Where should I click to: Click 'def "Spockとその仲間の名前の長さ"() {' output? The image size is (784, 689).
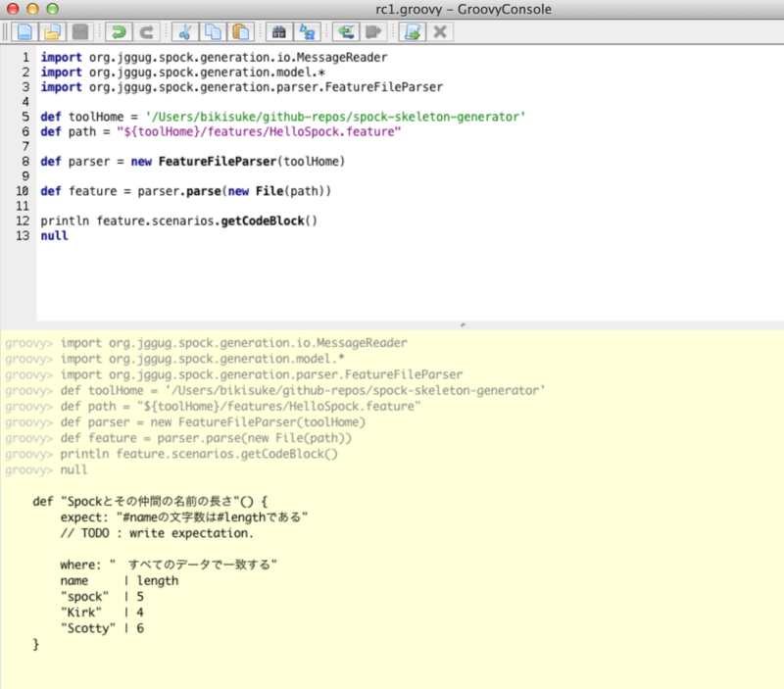pyautogui.click(x=150, y=502)
